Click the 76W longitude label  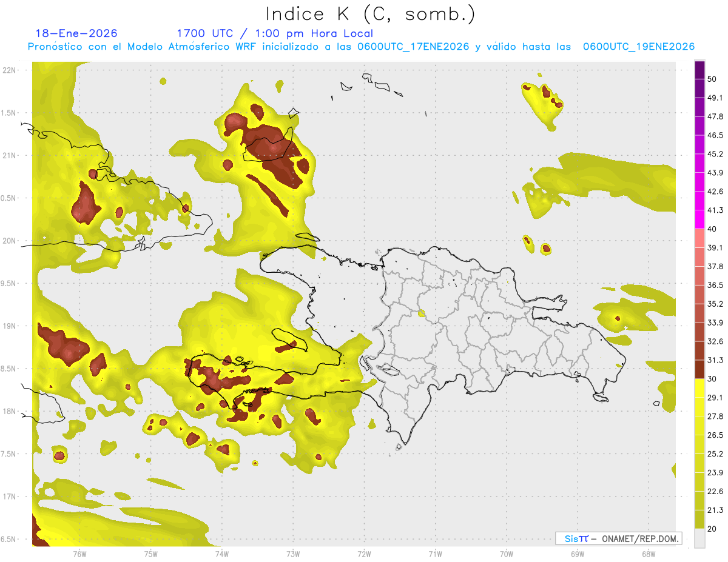pyautogui.click(x=79, y=554)
